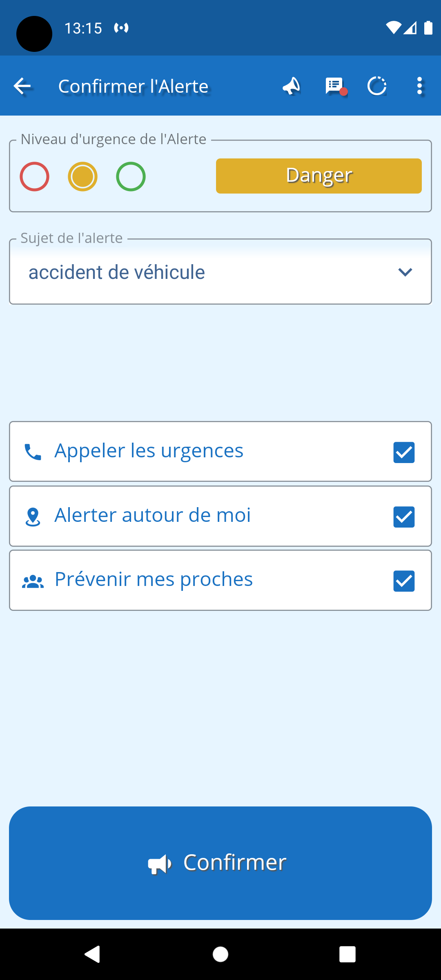This screenshot has height=980, width=441.
Task: Click the yellow Danger button
Action: [x=318, y=176]
